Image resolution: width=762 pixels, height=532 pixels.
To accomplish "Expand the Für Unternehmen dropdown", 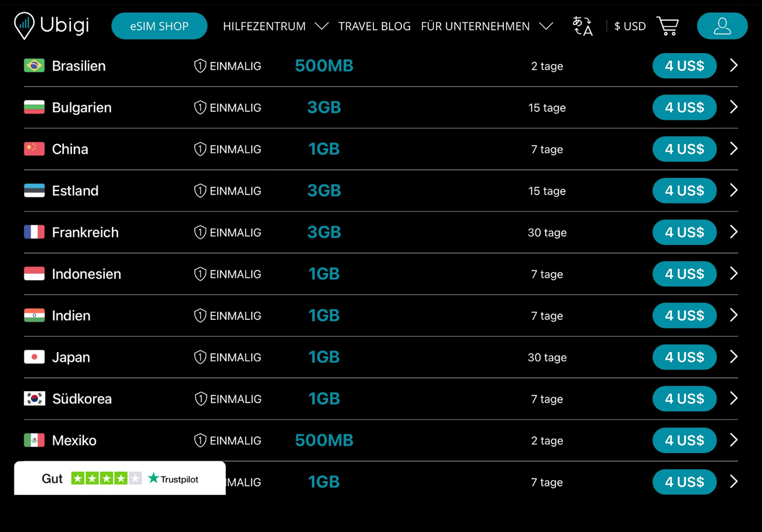I will (546, 26).
